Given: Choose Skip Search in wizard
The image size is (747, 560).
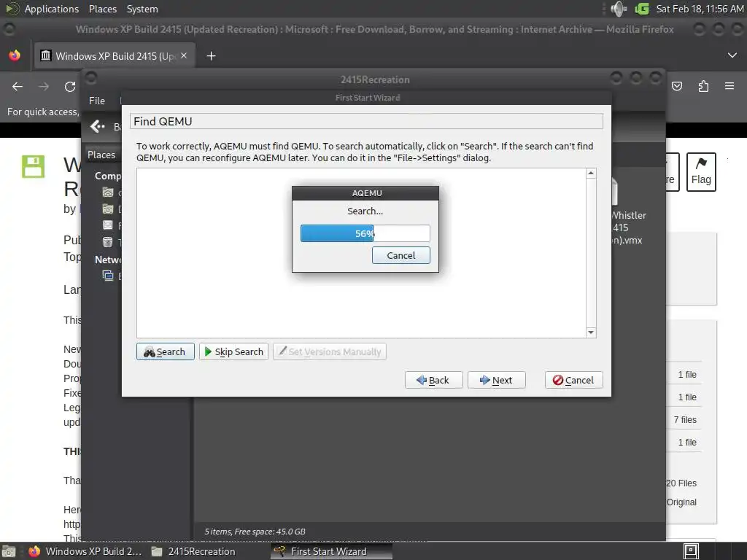Looking at the screenshot, I should [x=233, y=351].
